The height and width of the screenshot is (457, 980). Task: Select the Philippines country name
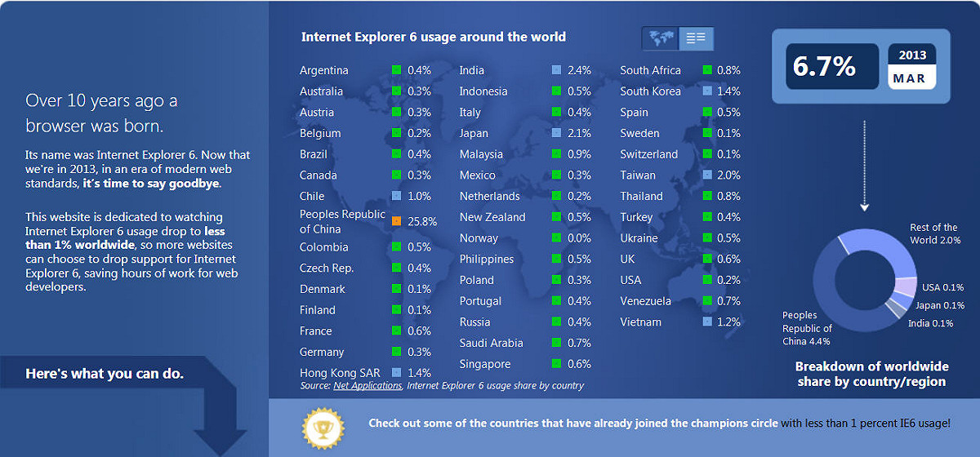pyautogui.click(x=487, y=259)
